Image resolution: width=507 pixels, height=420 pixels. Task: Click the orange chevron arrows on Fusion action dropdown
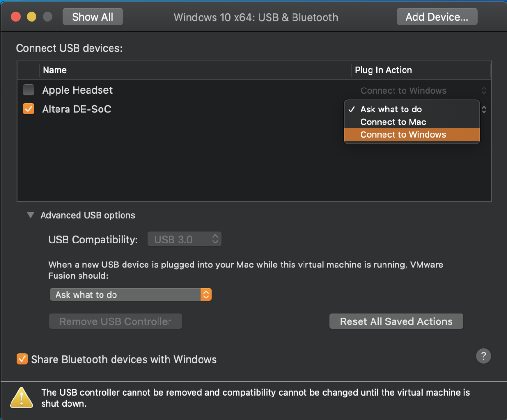tap(206, 295)
